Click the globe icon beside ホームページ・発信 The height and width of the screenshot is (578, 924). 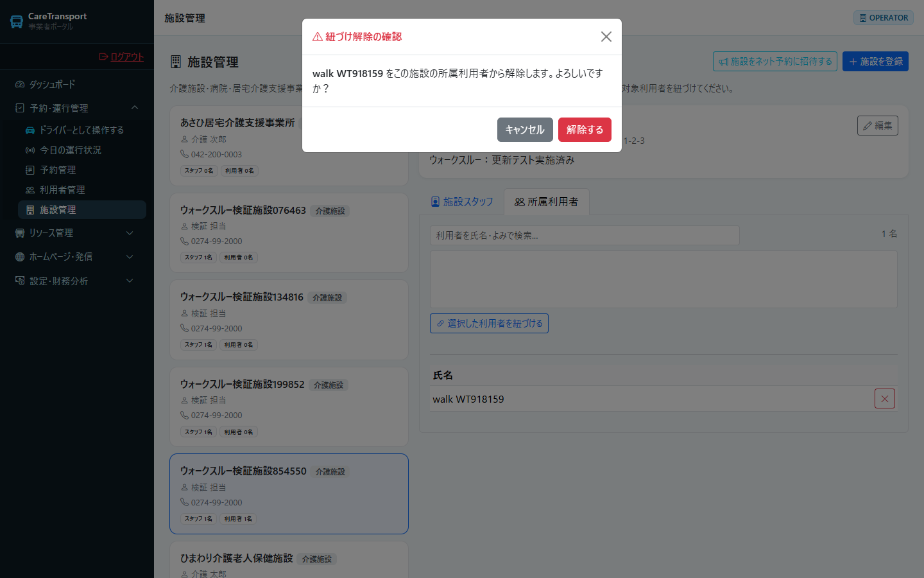(x=20, y=257)
